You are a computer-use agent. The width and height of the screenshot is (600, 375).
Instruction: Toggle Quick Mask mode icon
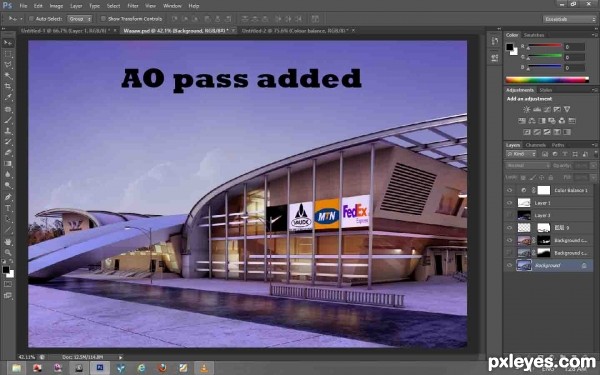(x=8, y=284)
